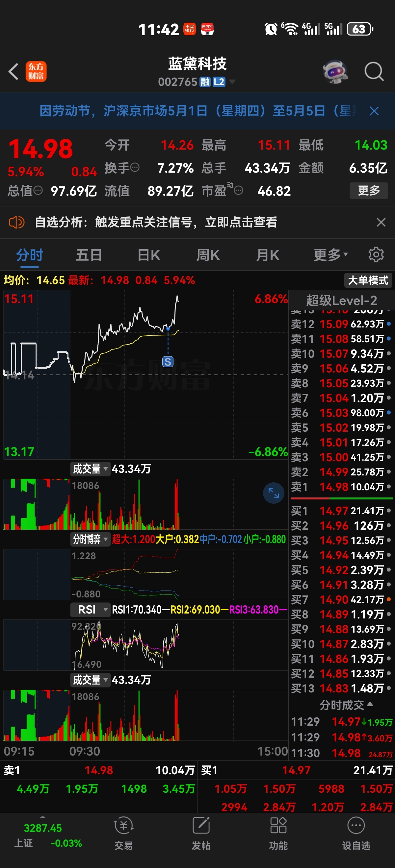Tap the speaker icon beside 自选分析

[x=16, y=222]
